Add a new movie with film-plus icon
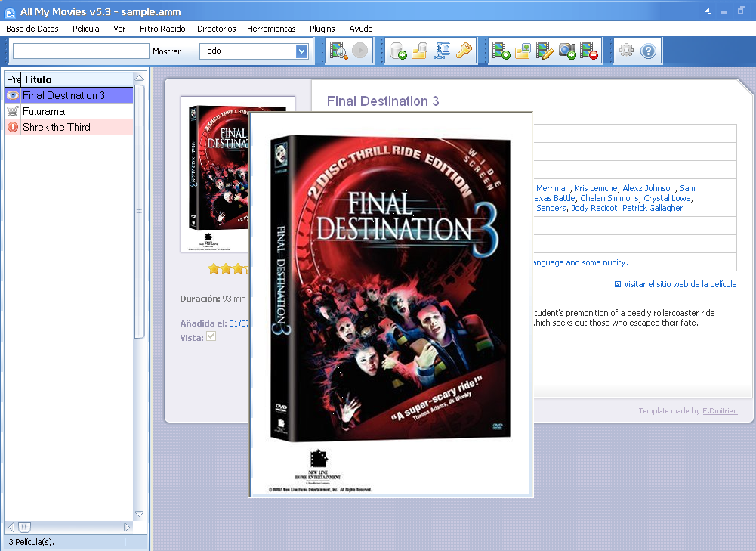 click(x=501, y=51)
